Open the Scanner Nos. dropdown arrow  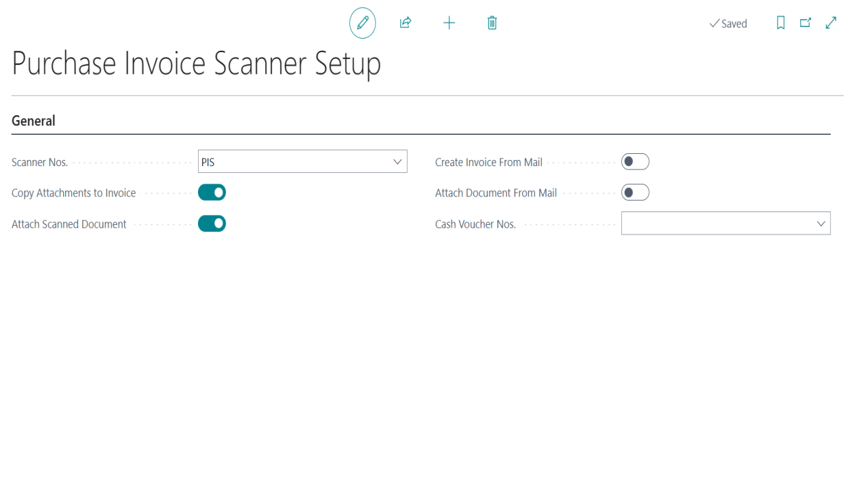coord(397,162)
